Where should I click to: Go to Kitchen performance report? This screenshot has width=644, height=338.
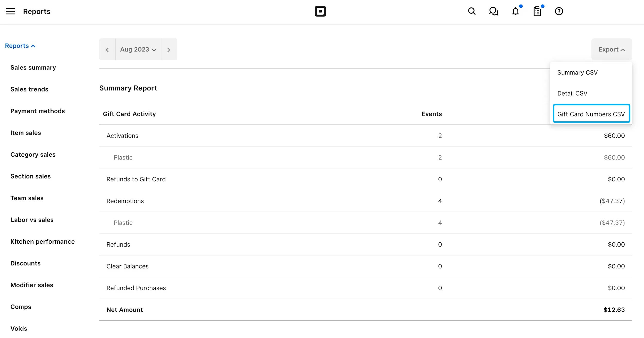[43, 242]
